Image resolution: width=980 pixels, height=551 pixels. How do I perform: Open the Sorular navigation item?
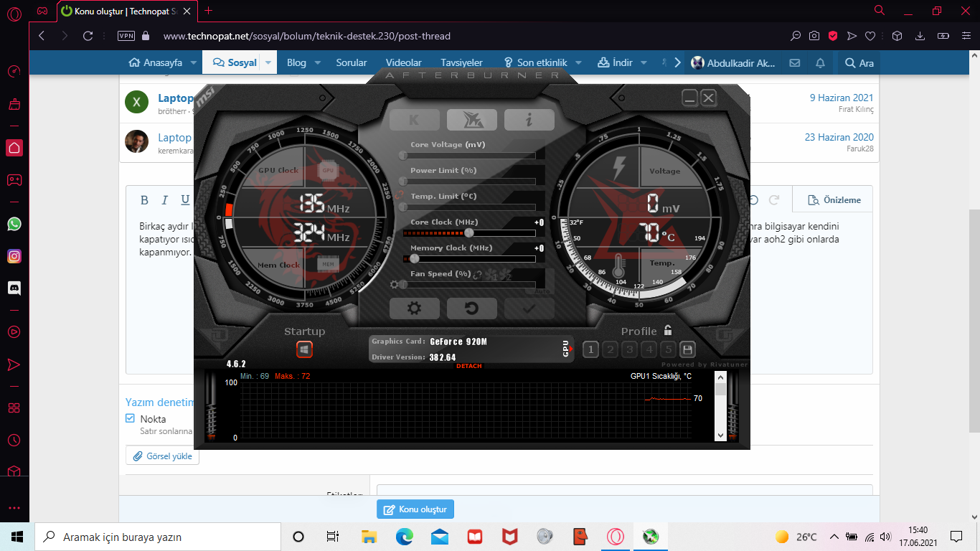click(x=352, y=62)
